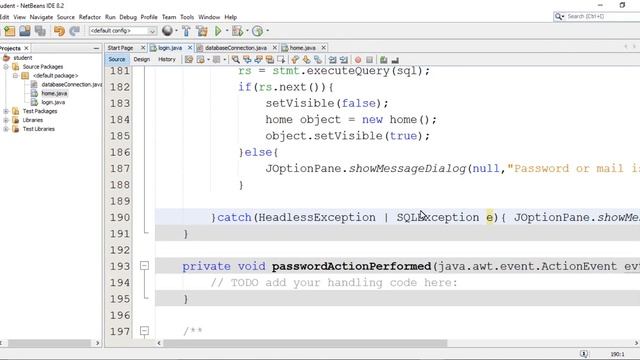Click the Find Next Occurrence icon
This screenshot has height=360, width=640.
click(258, 60)
